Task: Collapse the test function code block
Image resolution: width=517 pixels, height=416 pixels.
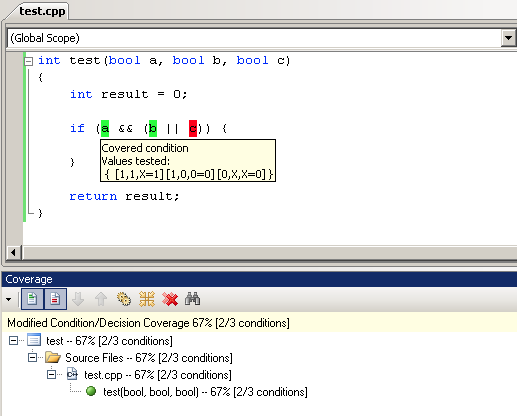Action: [29, 61]
